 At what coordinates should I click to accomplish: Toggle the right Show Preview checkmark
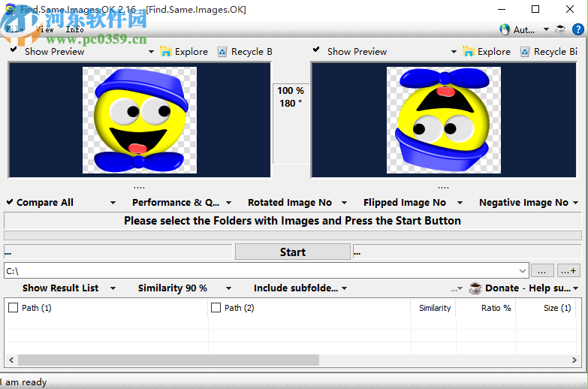[316, 50]
